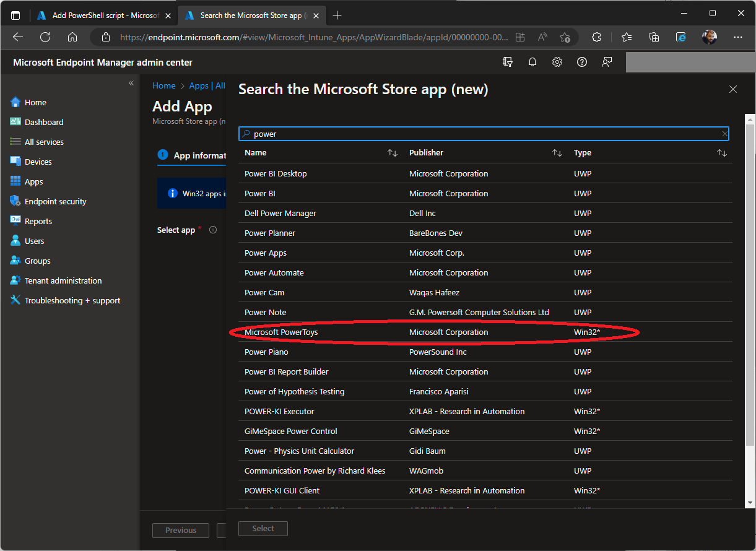
Task: Open a new browser tab
Action: [x=337, y=15]
